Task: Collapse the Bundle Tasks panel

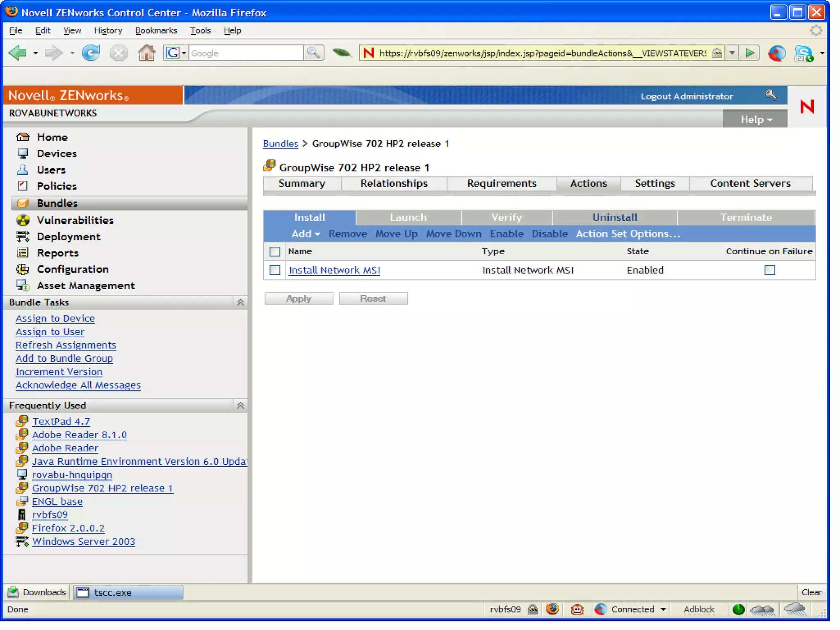Action: [x=240, y=302]
